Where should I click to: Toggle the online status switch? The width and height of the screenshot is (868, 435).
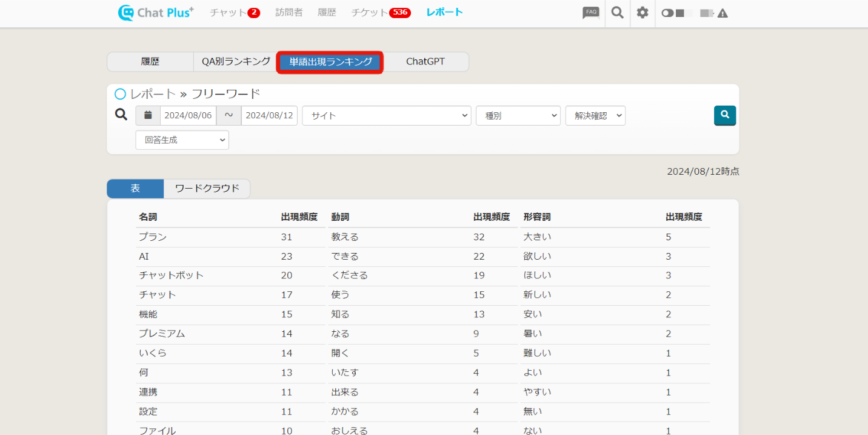pos(667,13)
